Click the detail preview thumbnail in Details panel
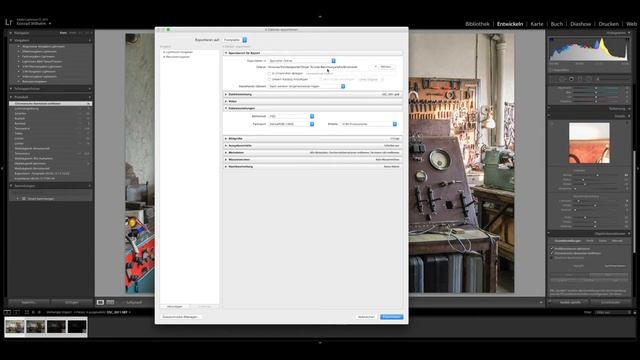Image resolution: width=640 pixels, height=360 pixels. [589, 143]
